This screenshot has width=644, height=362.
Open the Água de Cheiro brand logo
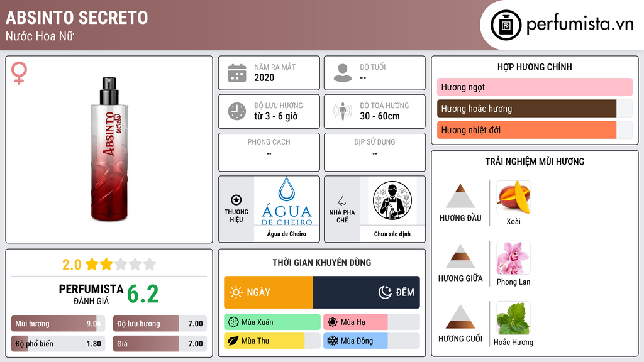pyautogui.click(x=287, y=202)
